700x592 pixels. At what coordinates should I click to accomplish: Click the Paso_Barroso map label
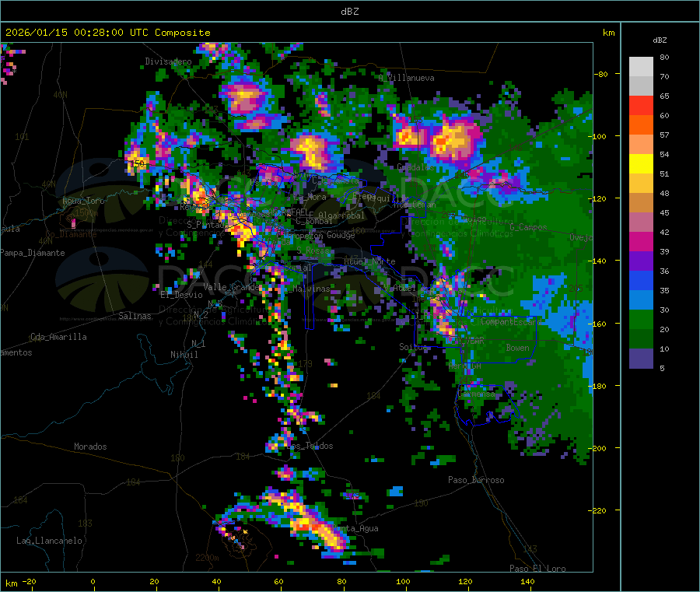tap(476, 480)
